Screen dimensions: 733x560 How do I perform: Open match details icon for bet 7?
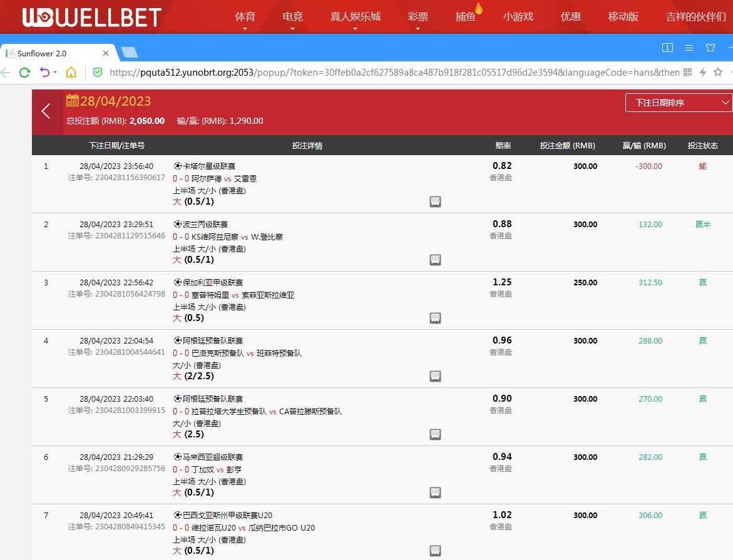tap(435, 551)
